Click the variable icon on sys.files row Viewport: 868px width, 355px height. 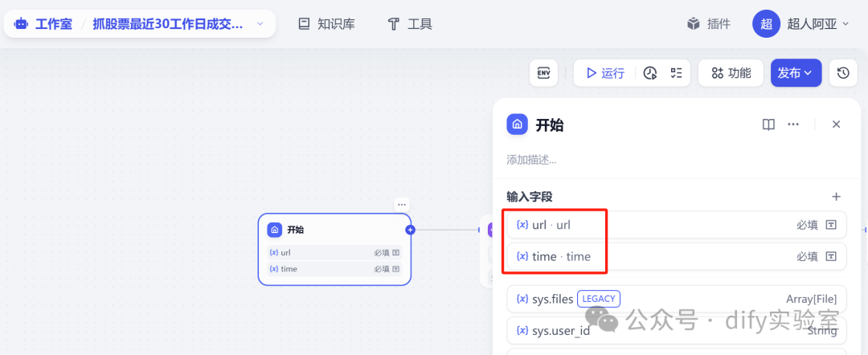click(x=522, y=299)
